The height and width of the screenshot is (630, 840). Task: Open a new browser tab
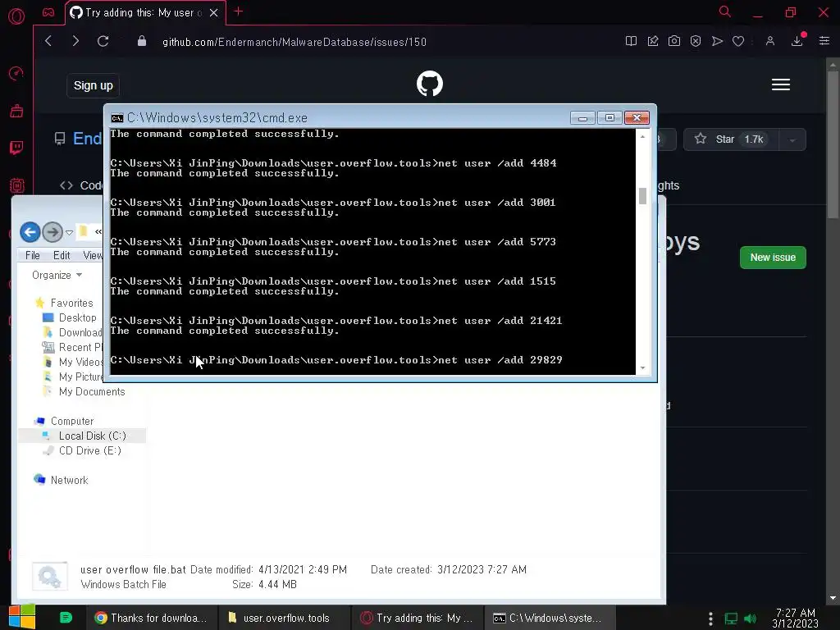pos(239,11)
